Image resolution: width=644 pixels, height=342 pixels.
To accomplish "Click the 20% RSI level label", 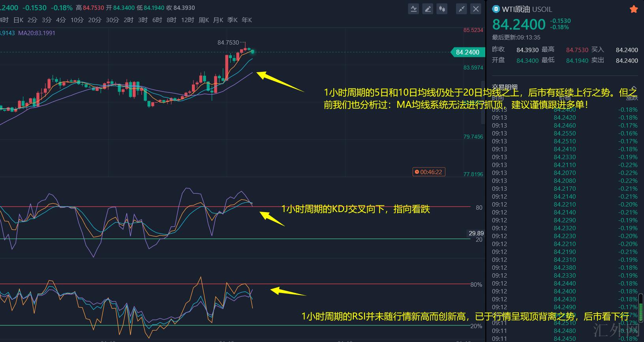I will point(476,326).
